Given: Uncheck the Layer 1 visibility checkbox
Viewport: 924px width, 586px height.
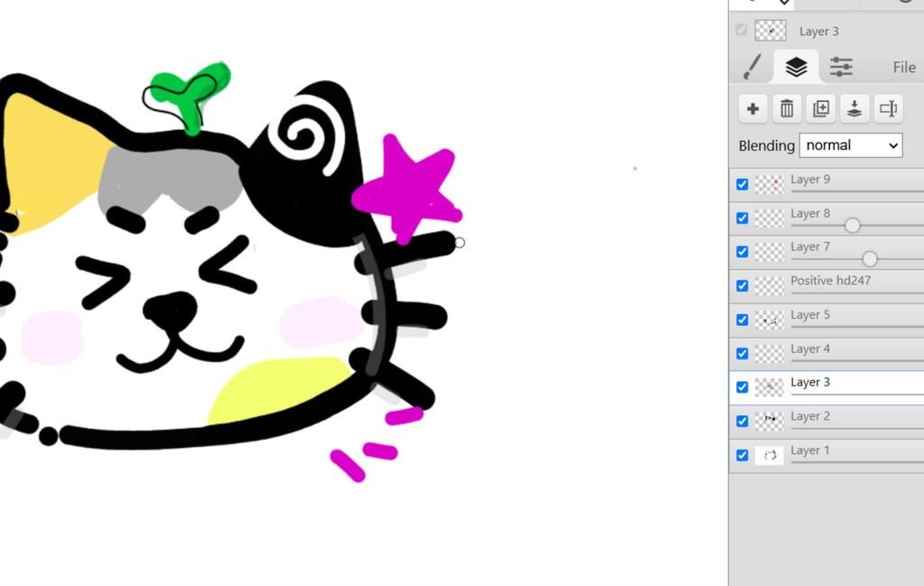Looking at the screenshot, I should (x=743, y=455).
